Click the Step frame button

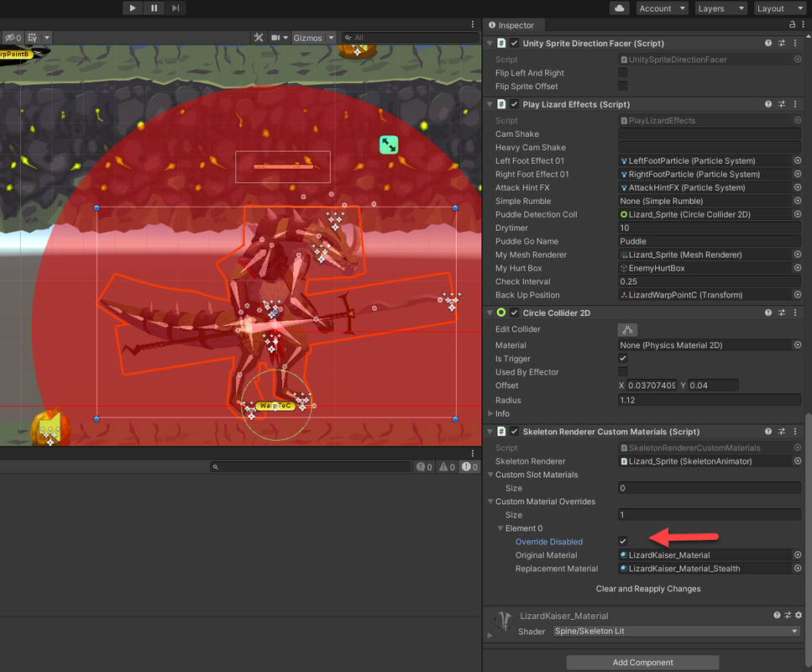click(175, 8)
